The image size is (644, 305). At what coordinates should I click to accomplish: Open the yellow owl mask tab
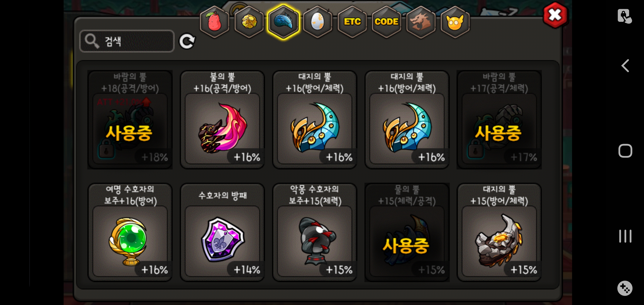[x=455, y=22]
